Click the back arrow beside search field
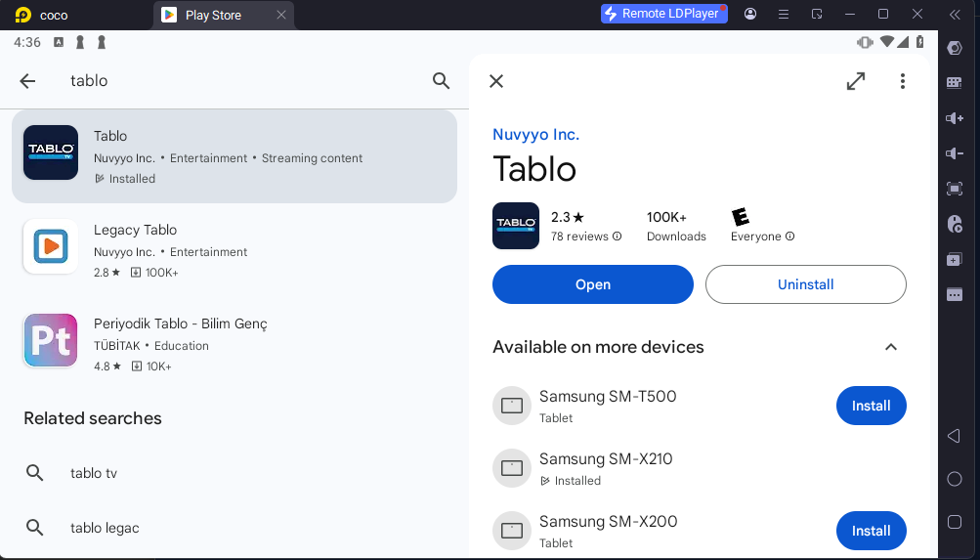 coord(27,81)
